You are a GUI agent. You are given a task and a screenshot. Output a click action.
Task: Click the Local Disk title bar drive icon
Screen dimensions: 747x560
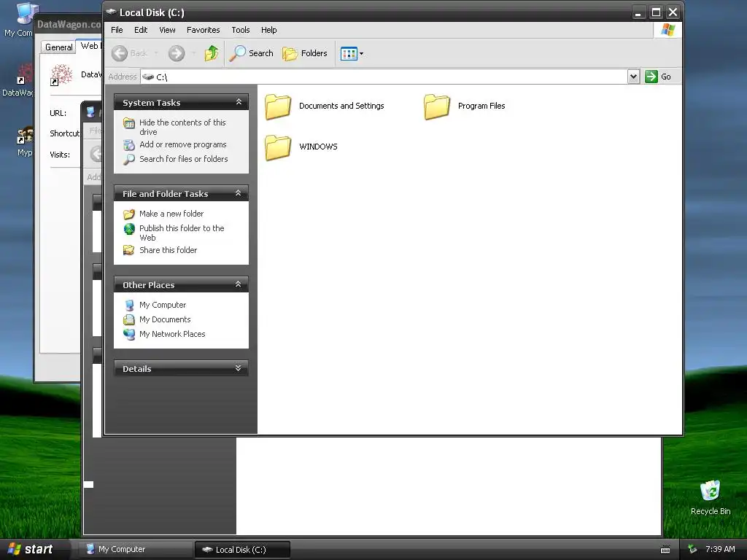[112, 12]
